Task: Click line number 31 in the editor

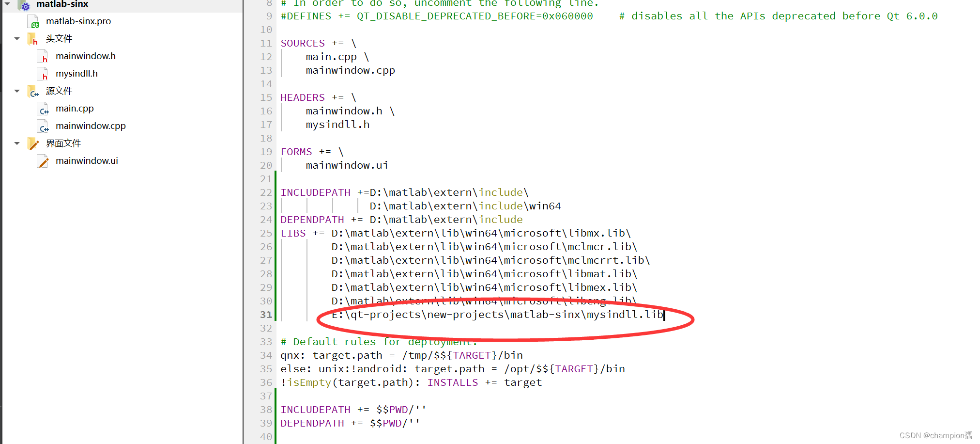Action: 265,315
